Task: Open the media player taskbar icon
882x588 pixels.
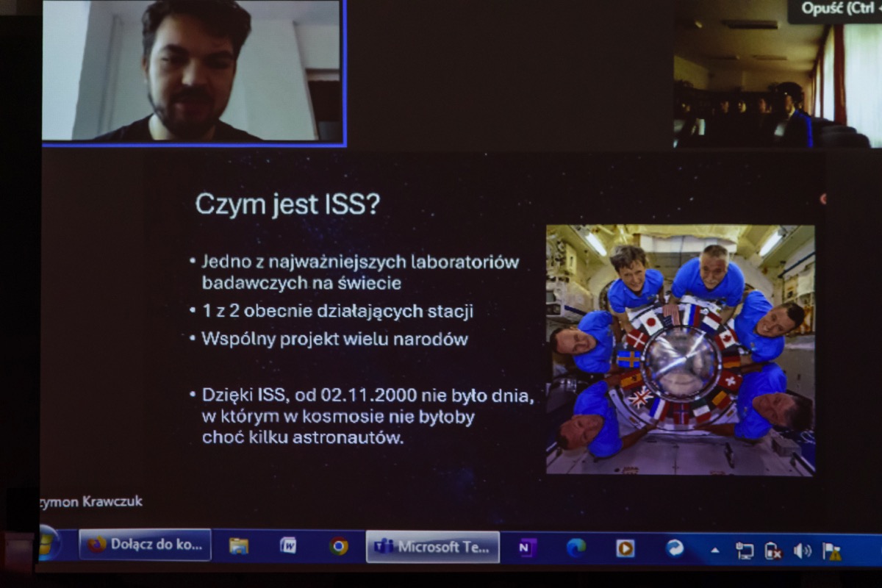Action: pyautogui.click(x=625, y=548)
